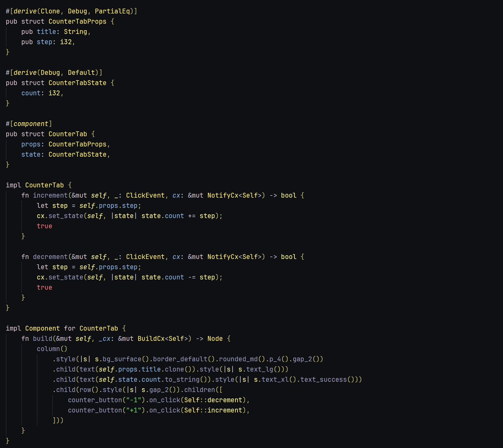503x448 pixels.
Task: Click the "Node" return type
Action: click(215, 339)
